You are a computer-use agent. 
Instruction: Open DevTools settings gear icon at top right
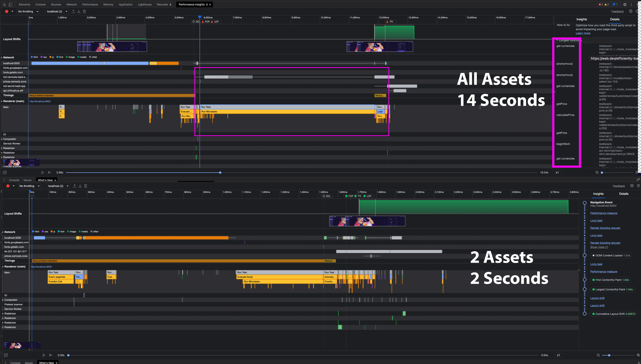pyautogui.click(x=625, y=5)
